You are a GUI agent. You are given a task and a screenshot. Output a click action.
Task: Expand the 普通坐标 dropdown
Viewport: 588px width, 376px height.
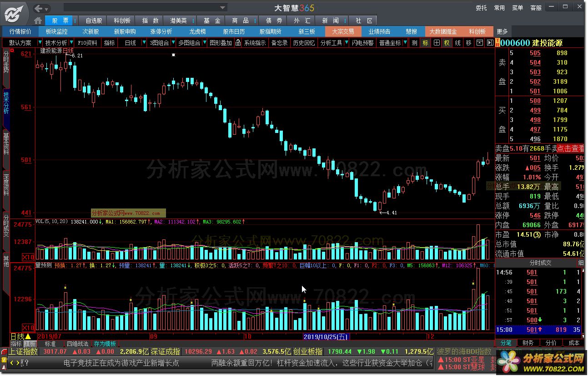tap(405, 43)
